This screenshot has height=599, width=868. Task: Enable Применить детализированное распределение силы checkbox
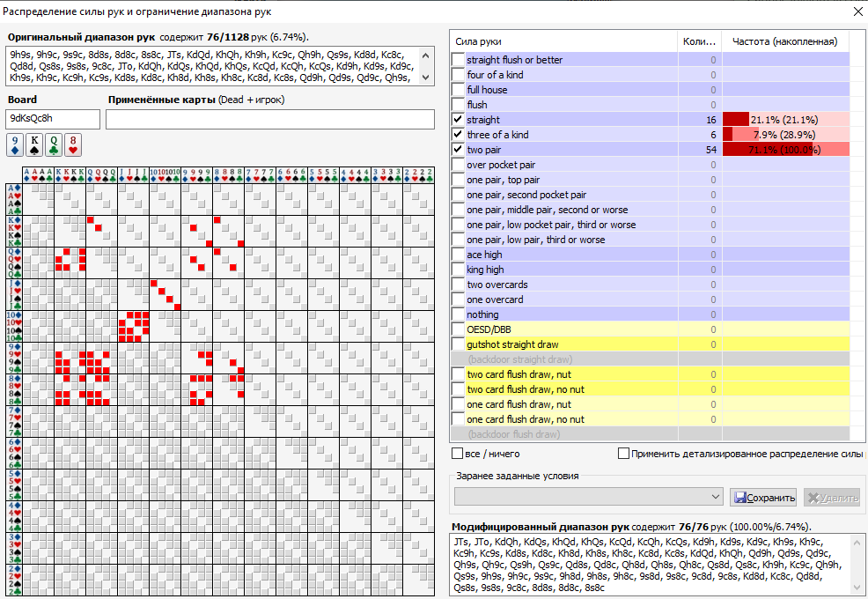(x=623, y=454)
